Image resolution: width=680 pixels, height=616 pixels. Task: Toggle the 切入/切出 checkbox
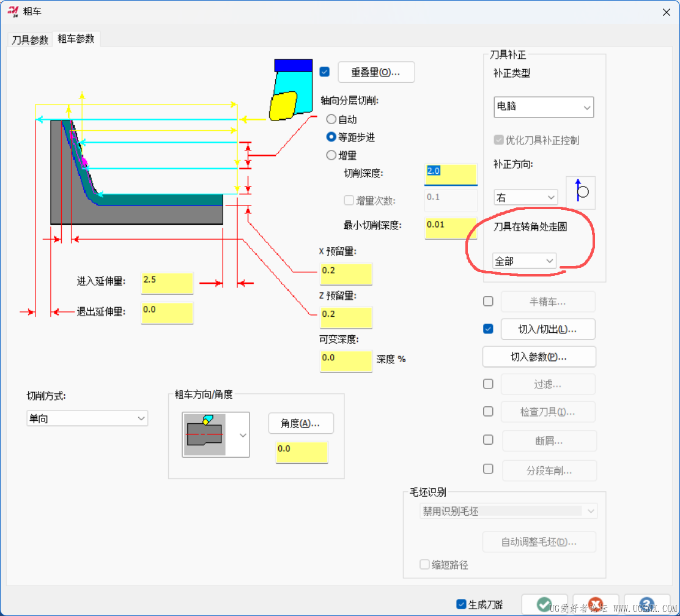tap(489, 329)
